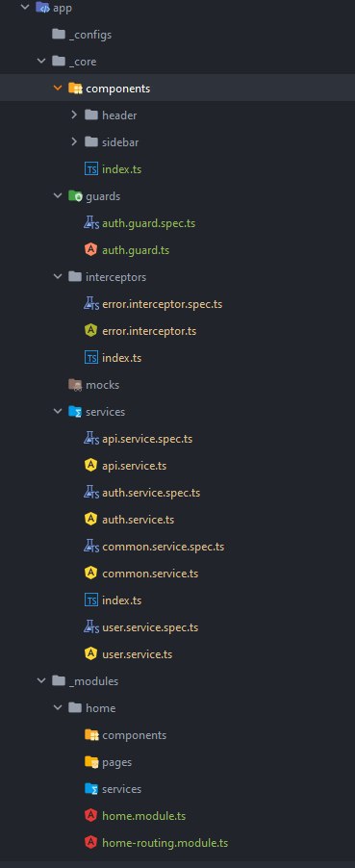Image resolution: width=355 pixels, height=868 pixels.
Task: Click the _configs folder icon
Action: [59, 35]
